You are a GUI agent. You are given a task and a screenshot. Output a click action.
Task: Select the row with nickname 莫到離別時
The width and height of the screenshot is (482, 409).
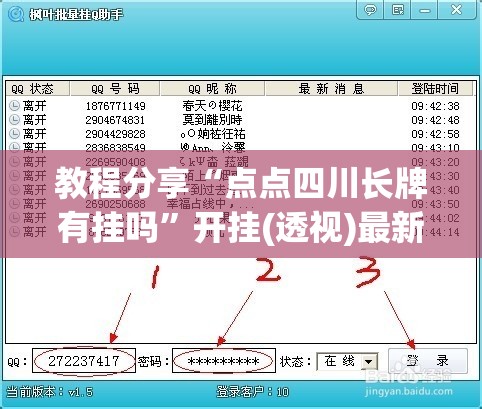coord(241,120)
